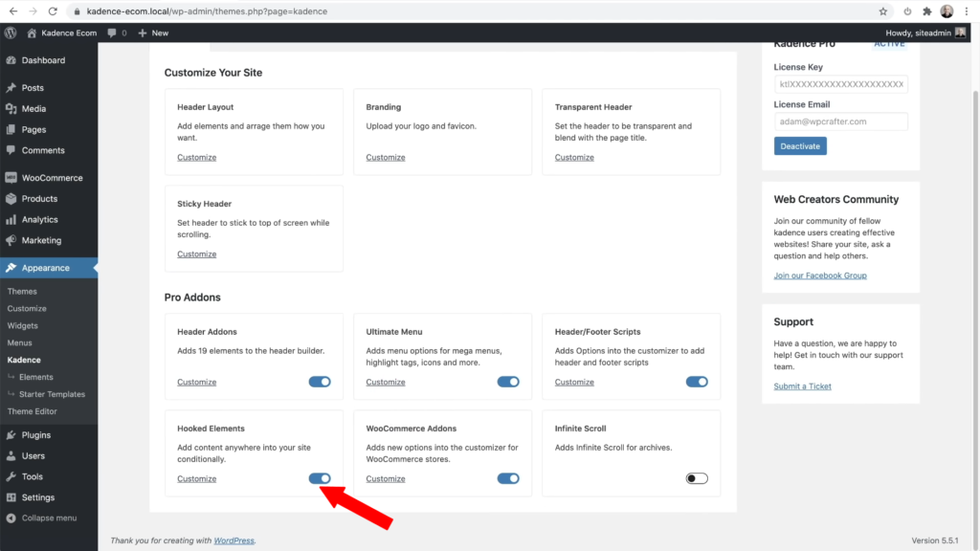Image resolution: width=980 pixels, height=551 pixels.
Task: Switch off Header/Footer Scripts toggle
Action: coord(697,382)
